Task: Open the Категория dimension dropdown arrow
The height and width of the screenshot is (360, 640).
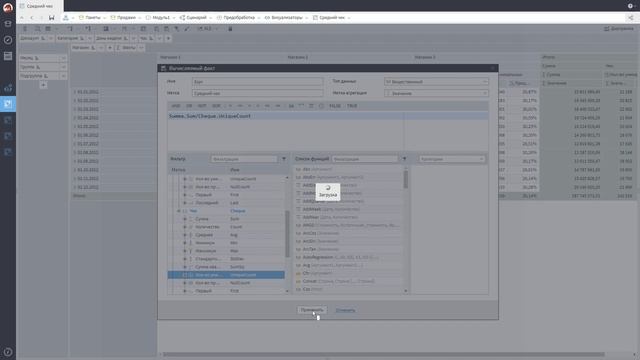Action: click(x=89, y=38)
